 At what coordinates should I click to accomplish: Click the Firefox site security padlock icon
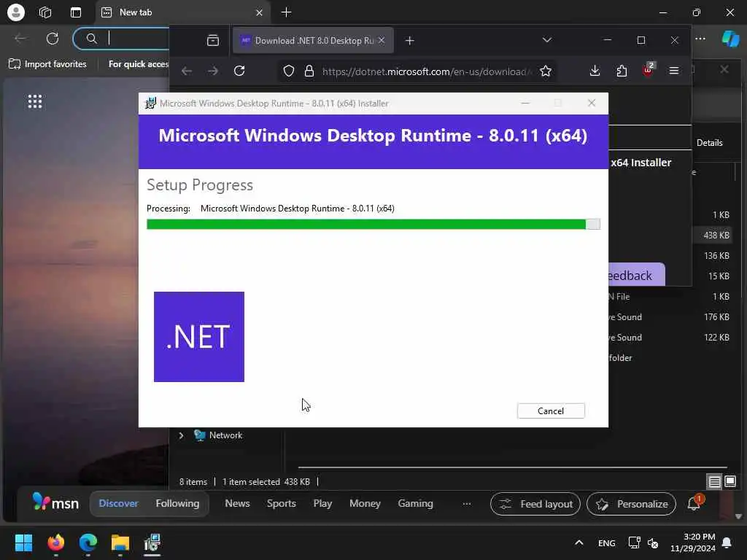[x=309, y=71]
